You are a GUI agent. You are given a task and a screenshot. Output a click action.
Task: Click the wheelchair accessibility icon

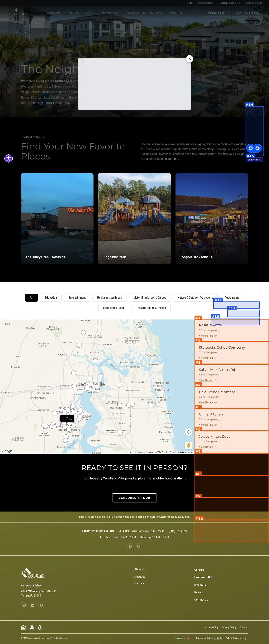(40, 627)
